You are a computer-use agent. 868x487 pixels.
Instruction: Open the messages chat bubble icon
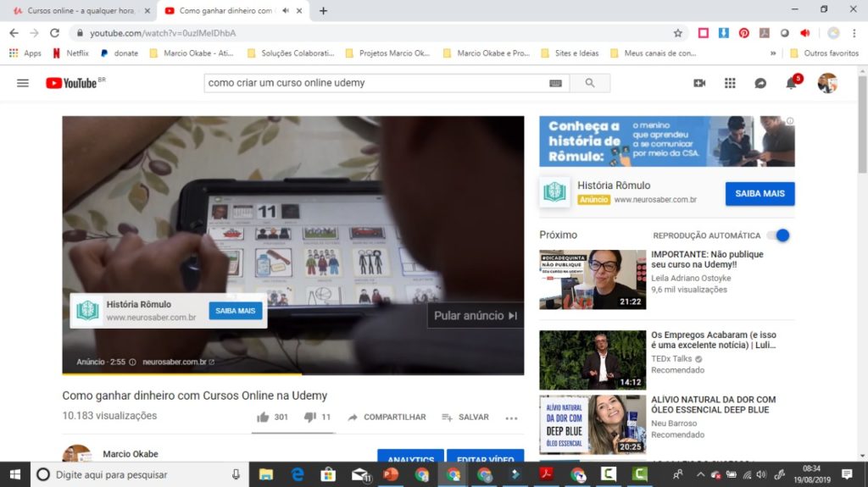pyautogui.click(x=760, y=83)
